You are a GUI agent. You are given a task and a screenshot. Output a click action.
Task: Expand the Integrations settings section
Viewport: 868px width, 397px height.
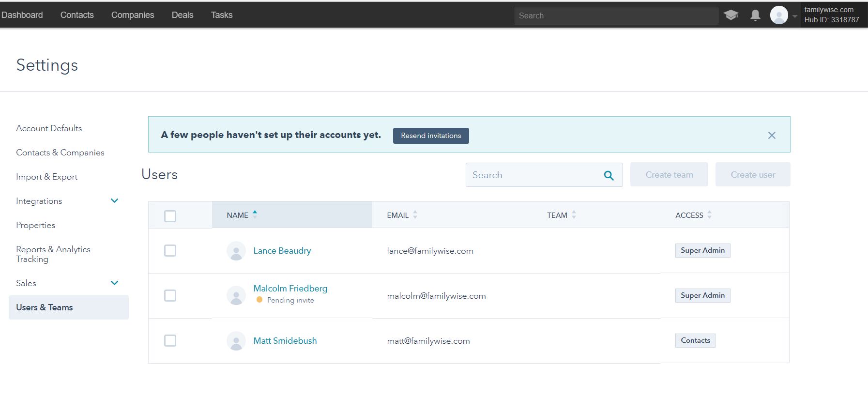click(x=114, y=201)
